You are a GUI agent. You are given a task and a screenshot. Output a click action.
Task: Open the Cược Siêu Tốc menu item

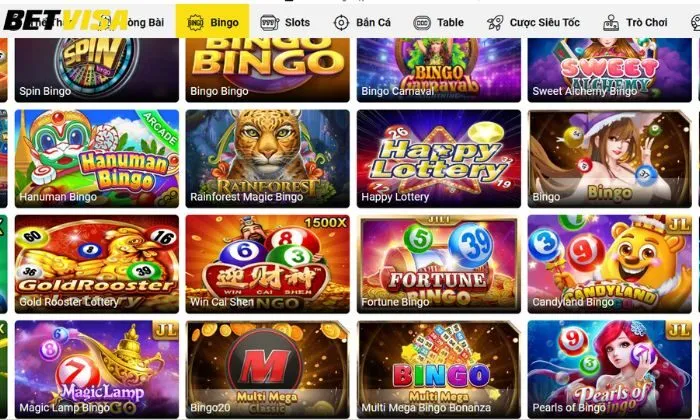tap(533, 22)
